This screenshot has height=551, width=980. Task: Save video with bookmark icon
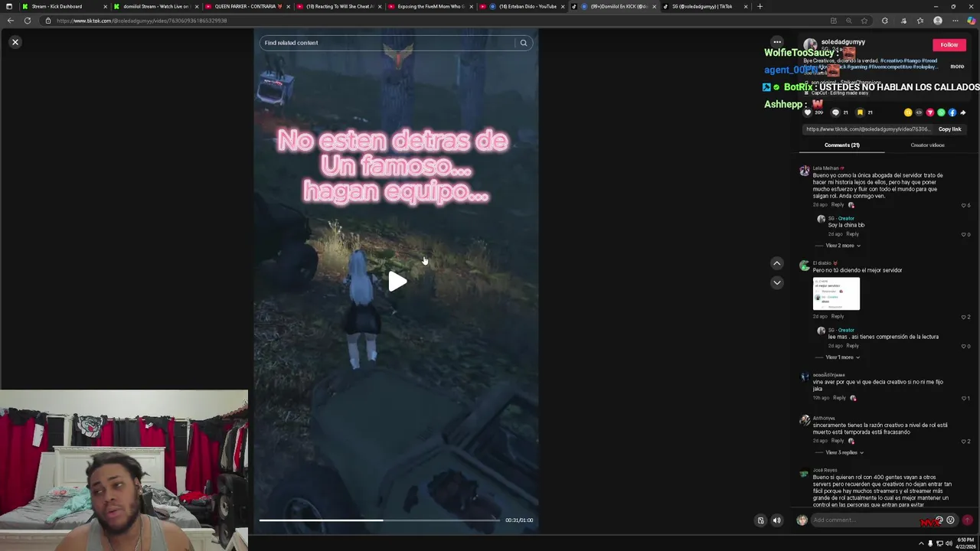[x=860, y=112]
